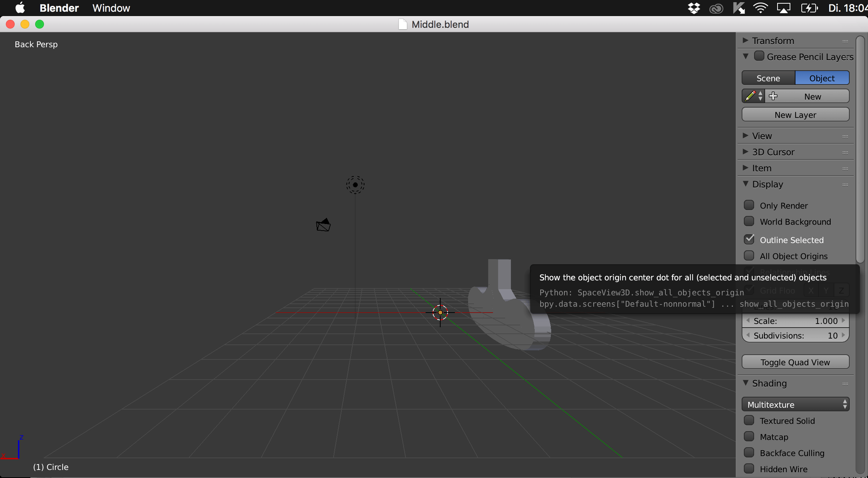
Task: Click the Dropbox icon in the menu bar
Action: pyautogui.click(x=694, y=8)
